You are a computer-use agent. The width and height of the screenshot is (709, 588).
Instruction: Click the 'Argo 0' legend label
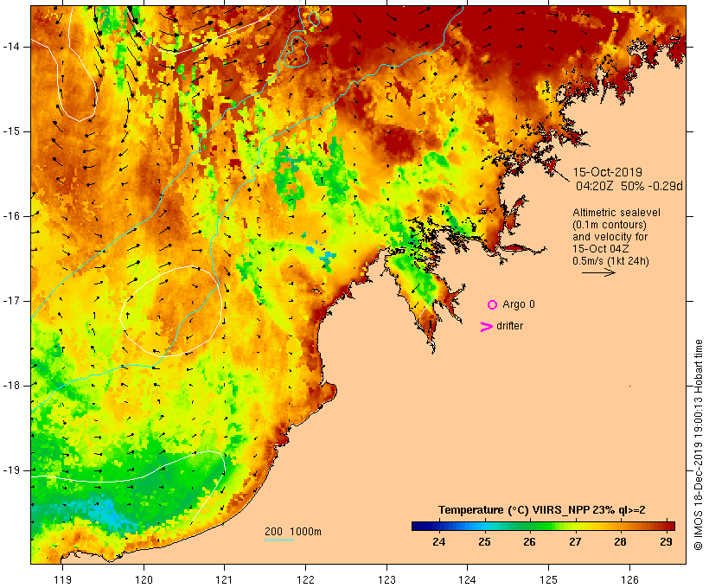[519, 304]
